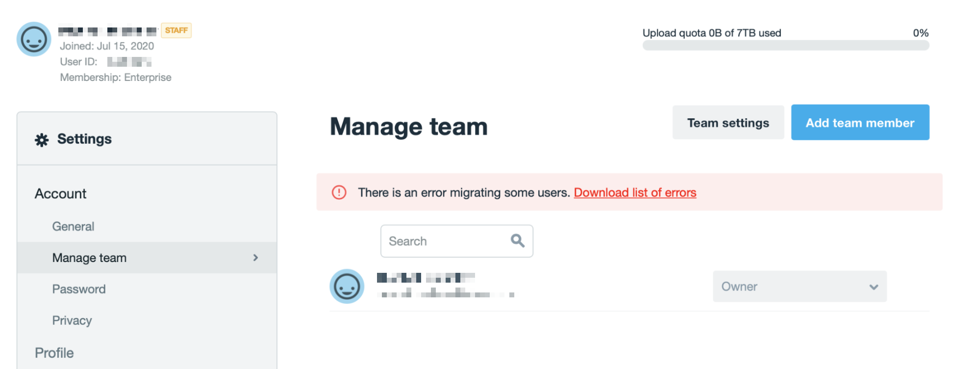Open the Download list of errors link

click(x=634, y=192)
